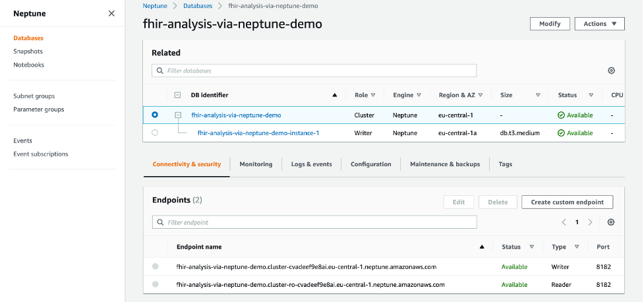
Task: Sort endpoints by Type column
Action: 577,247
